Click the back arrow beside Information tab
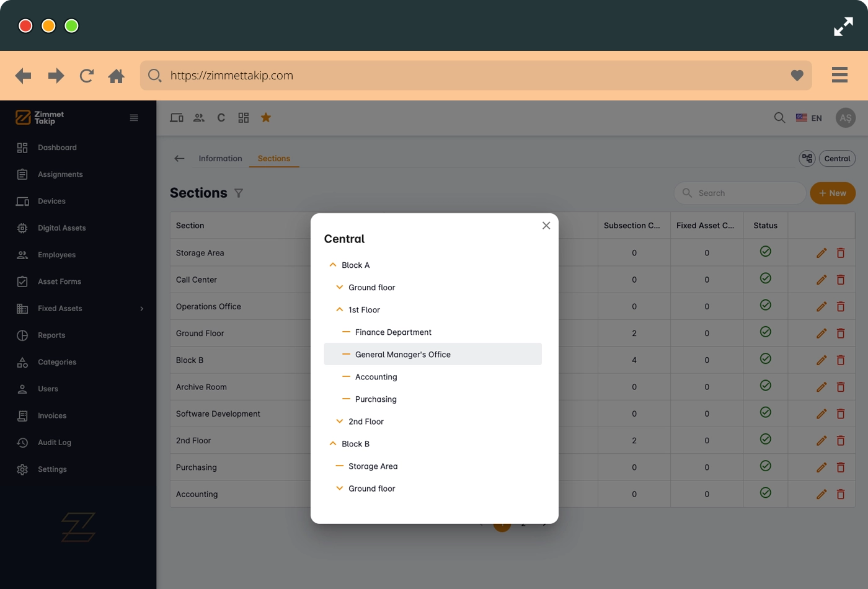This screenshot has height=589, width=868. (x=179, y=159)
